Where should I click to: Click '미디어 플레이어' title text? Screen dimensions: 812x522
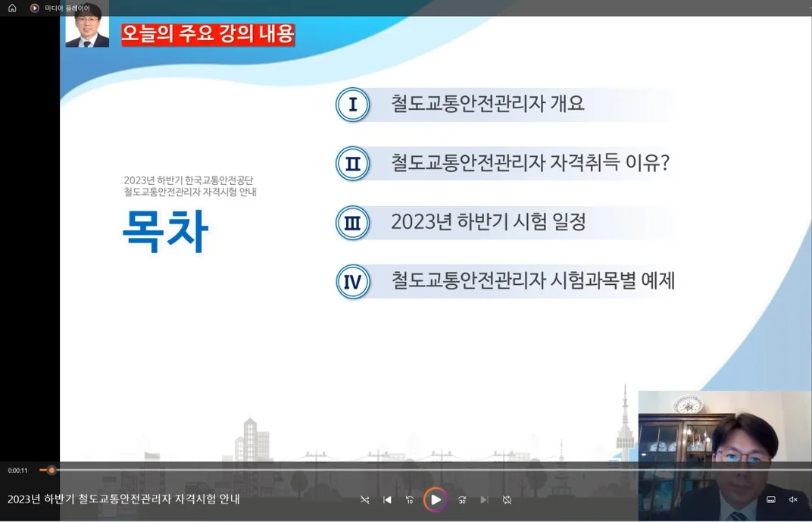[67, 8]
